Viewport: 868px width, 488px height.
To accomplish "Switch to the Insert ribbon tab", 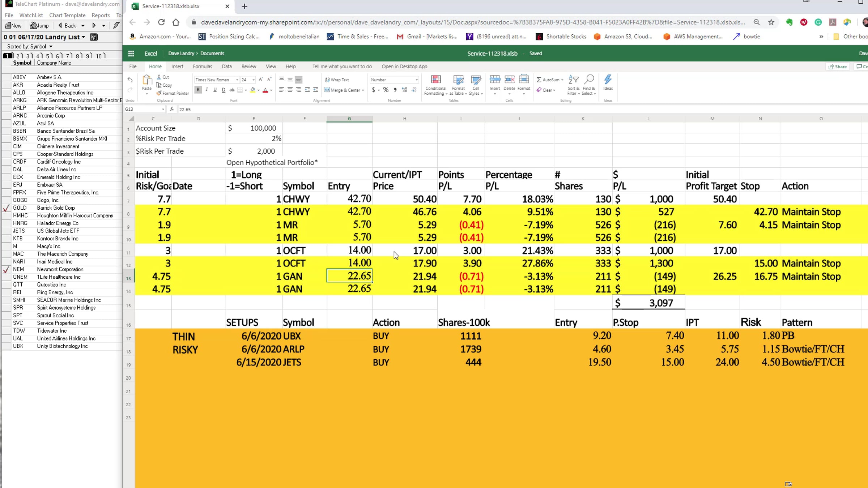I will tap(177, 67).
